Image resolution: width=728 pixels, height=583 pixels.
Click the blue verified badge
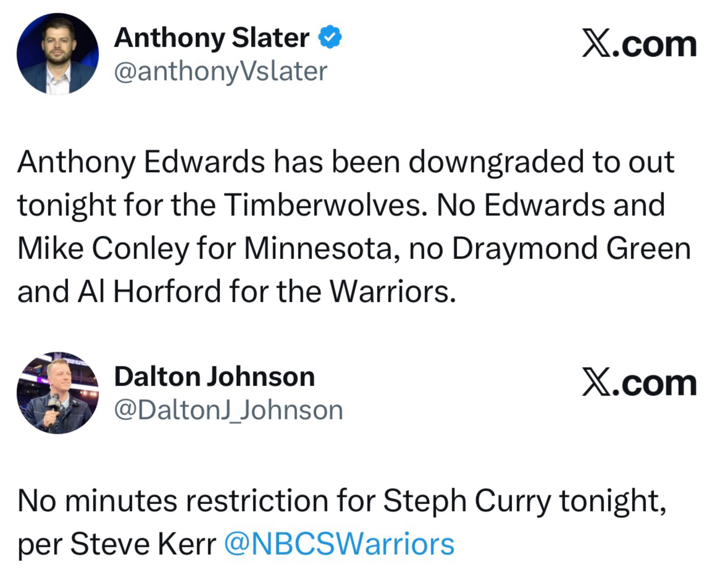(x=330, y=37)
